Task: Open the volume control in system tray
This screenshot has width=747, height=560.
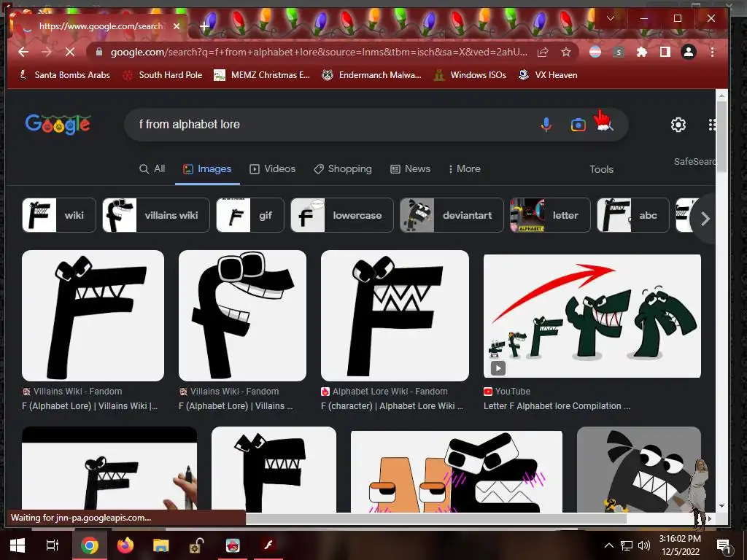Action: click(x=644, y=545)
